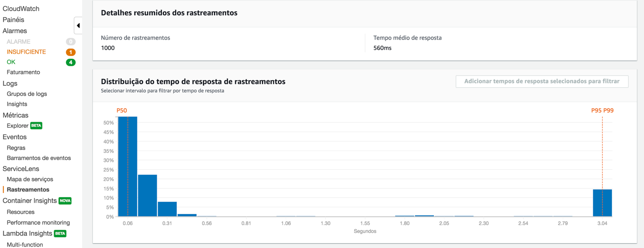
Task: Open Container Insights Resources
Action: point(21,212)
